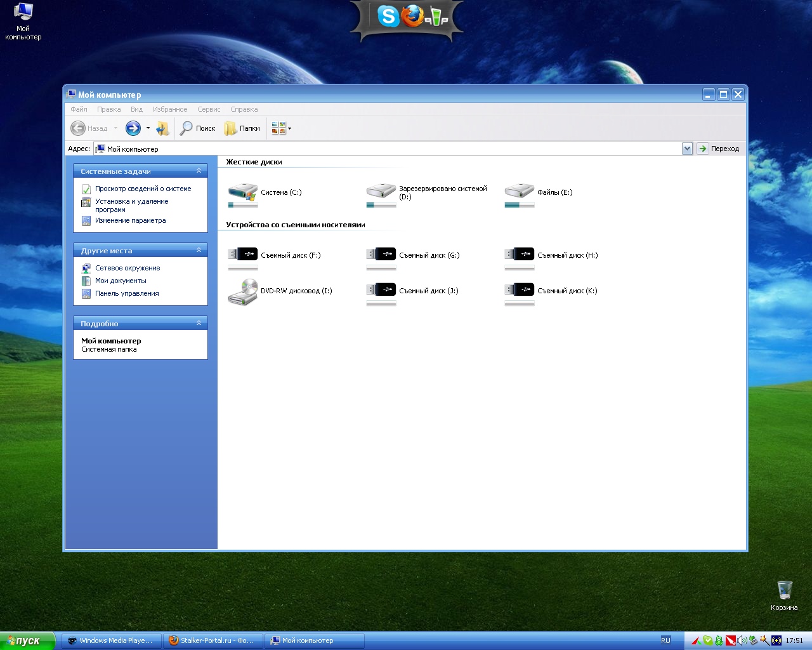812x650 pixels.
Task: Toggle the Папки folders pane button
Action: (x=242, y=128)
